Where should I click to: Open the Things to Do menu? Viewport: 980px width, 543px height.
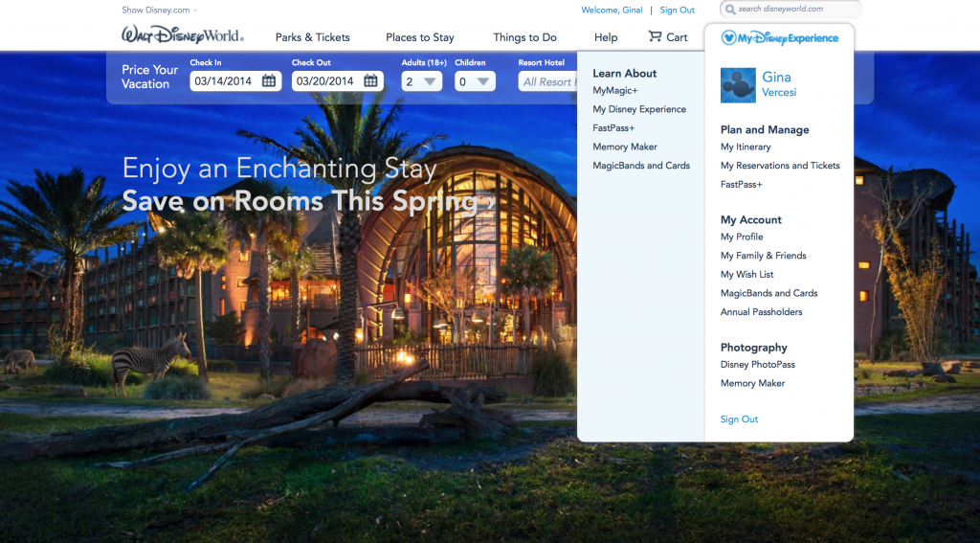525,37
